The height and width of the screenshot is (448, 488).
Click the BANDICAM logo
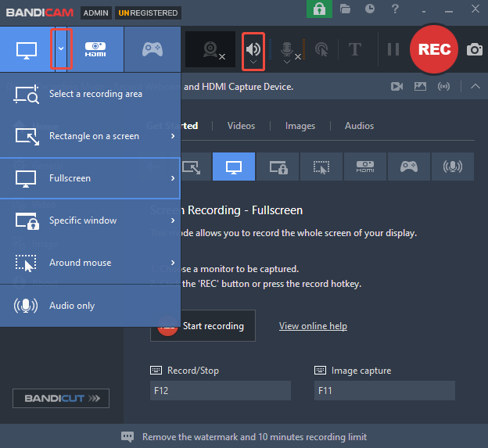click(x=40, y=13)
